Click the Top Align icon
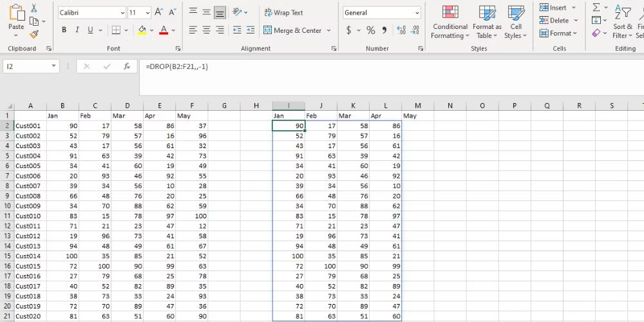 click(193, 12)
